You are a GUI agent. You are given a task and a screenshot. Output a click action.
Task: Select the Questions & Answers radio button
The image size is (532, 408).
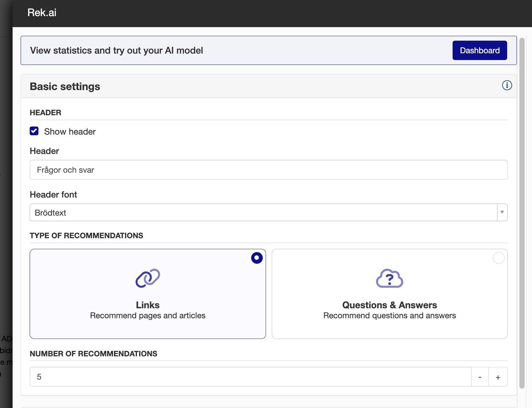point(498,258)
